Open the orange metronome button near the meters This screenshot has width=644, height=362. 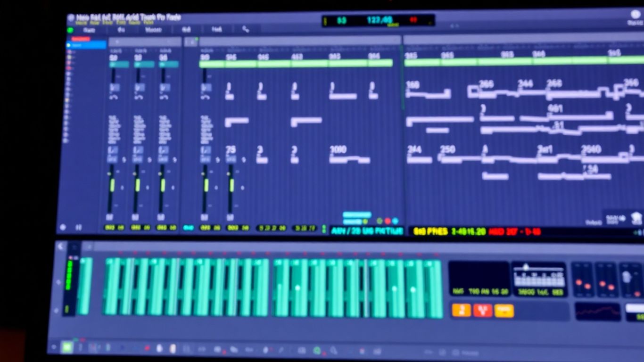(x=461, y=310)
